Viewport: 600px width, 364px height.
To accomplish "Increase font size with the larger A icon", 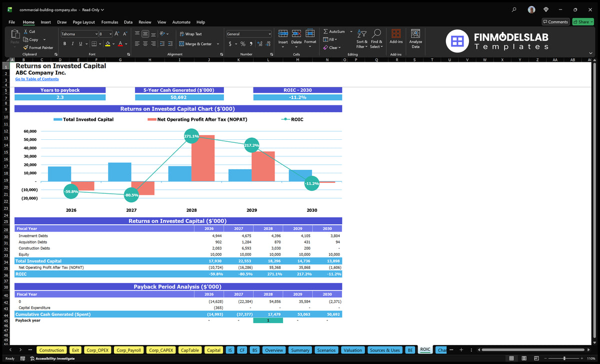I will point(117,34).
